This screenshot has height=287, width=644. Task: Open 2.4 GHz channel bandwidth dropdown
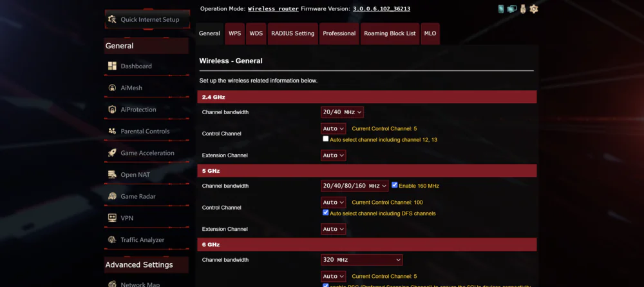pos(342,112)
